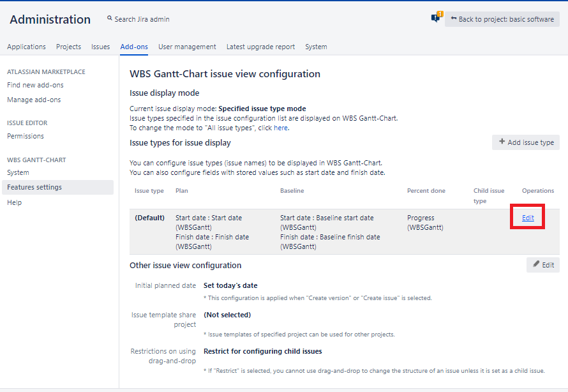The width and height of the screenshot is (568, 392).
Task: Click the (Default) issue type cell
Action: pos(149,218)
